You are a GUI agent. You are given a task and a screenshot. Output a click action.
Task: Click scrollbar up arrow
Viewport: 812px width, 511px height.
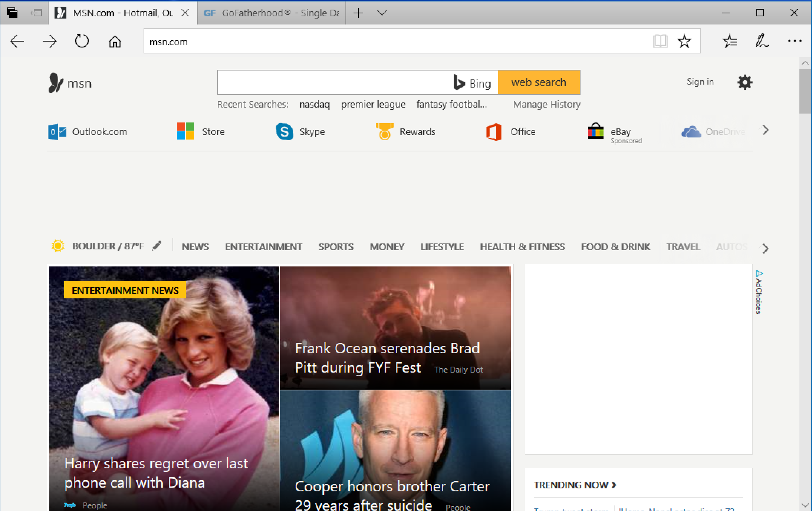tap(805, 63)
